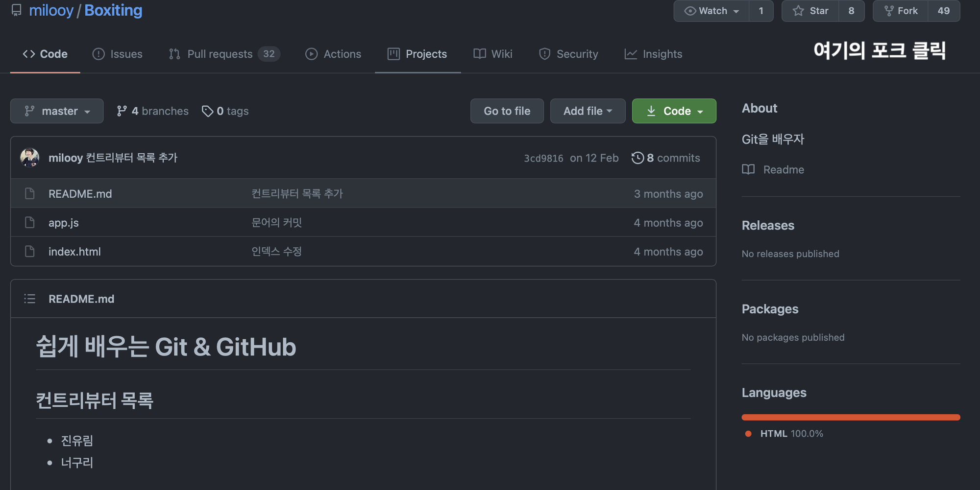
Task: Expand the Add file dropdown
Action: coord(588,111)
